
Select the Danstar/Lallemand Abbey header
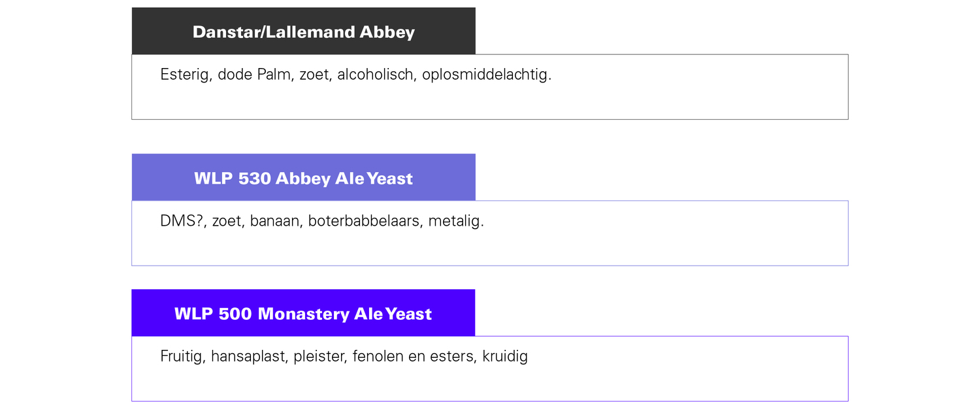303,31
